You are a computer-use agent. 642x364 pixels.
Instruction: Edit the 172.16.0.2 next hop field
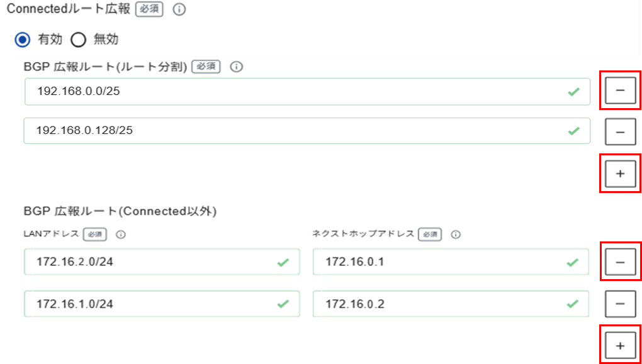(x=451, y=304)
